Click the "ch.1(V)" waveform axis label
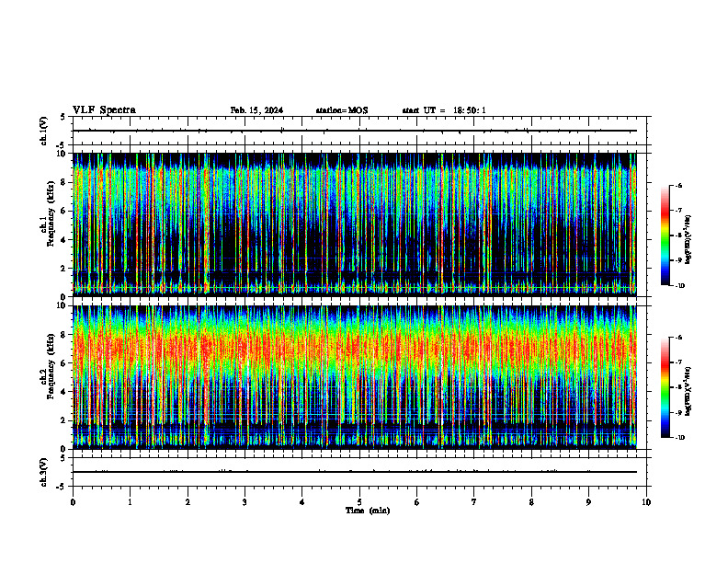 coord(44,131)
